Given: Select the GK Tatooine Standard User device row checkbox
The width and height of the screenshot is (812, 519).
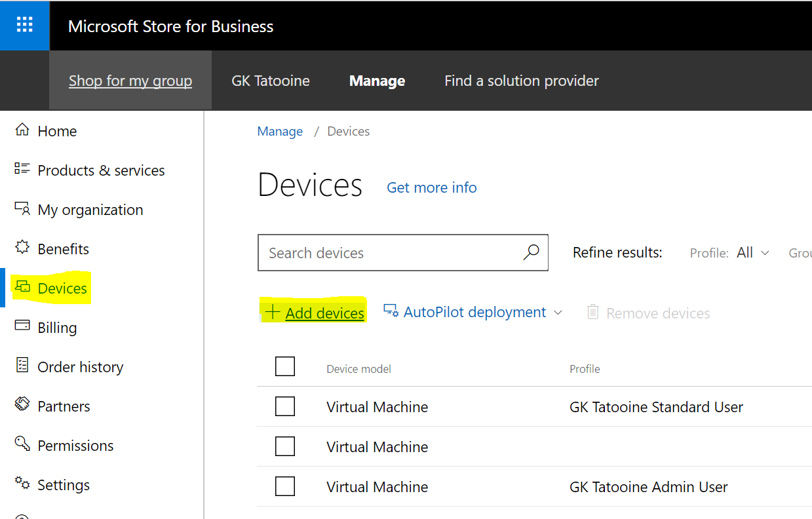Looking at the screenshot, I should click(285, 406).
